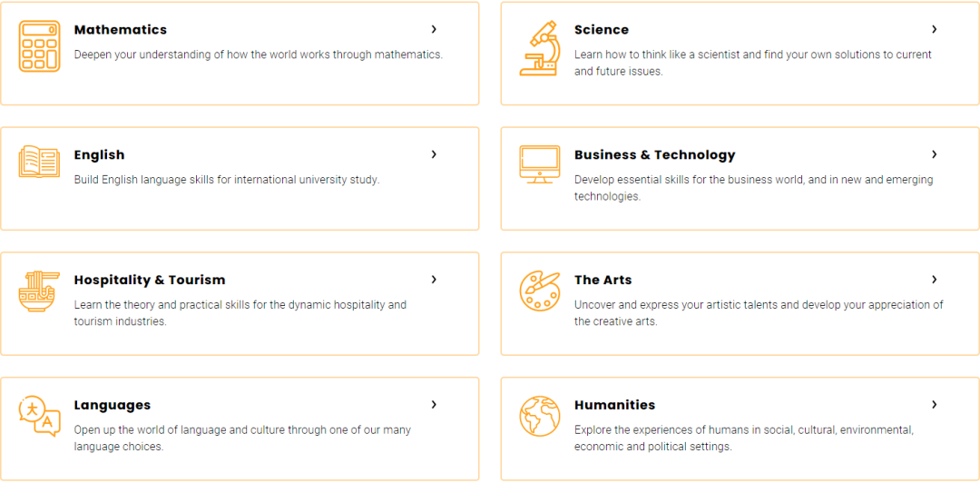Screen dimensions: 980x483
Task: Click the translation bubbles icon for Languages
Action: coord(39,416)
